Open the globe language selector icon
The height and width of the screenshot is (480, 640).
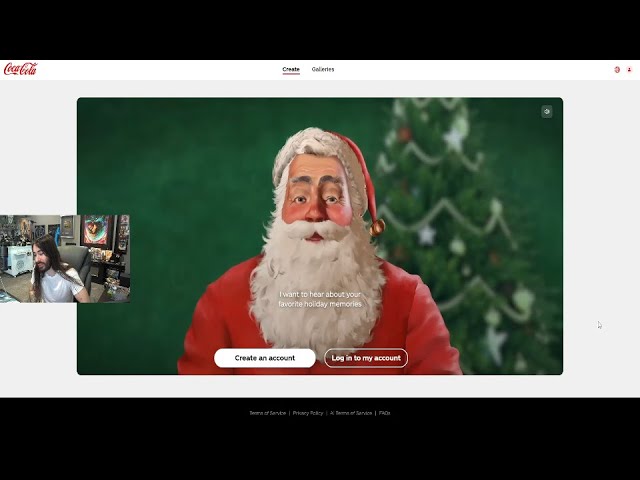click(617, 70)
